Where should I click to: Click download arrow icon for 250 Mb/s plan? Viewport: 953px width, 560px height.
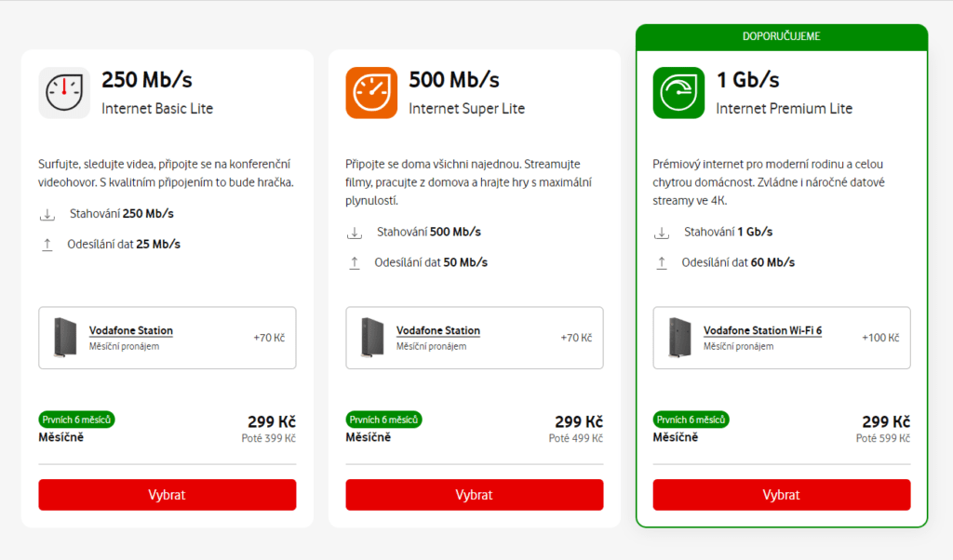[x=47, y=215]
